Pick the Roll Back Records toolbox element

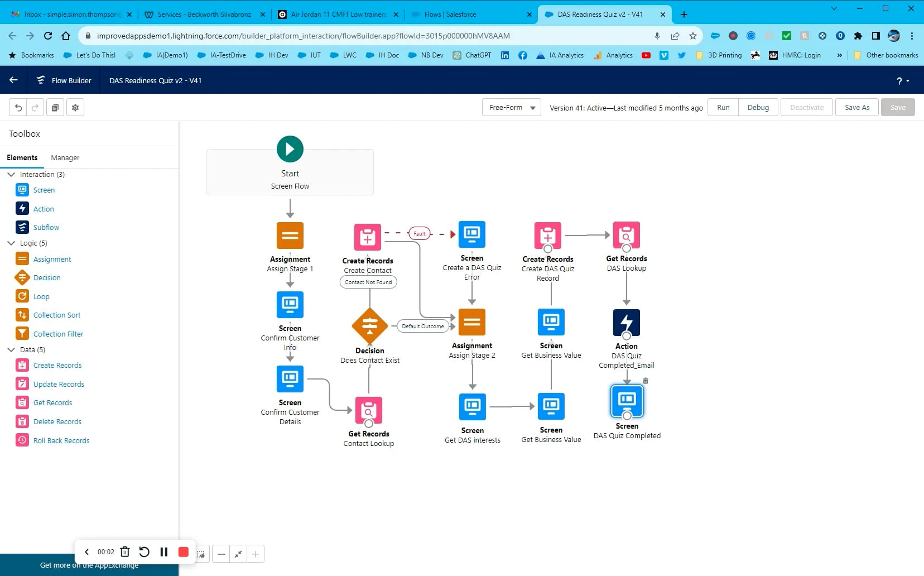tap(61, 440)
